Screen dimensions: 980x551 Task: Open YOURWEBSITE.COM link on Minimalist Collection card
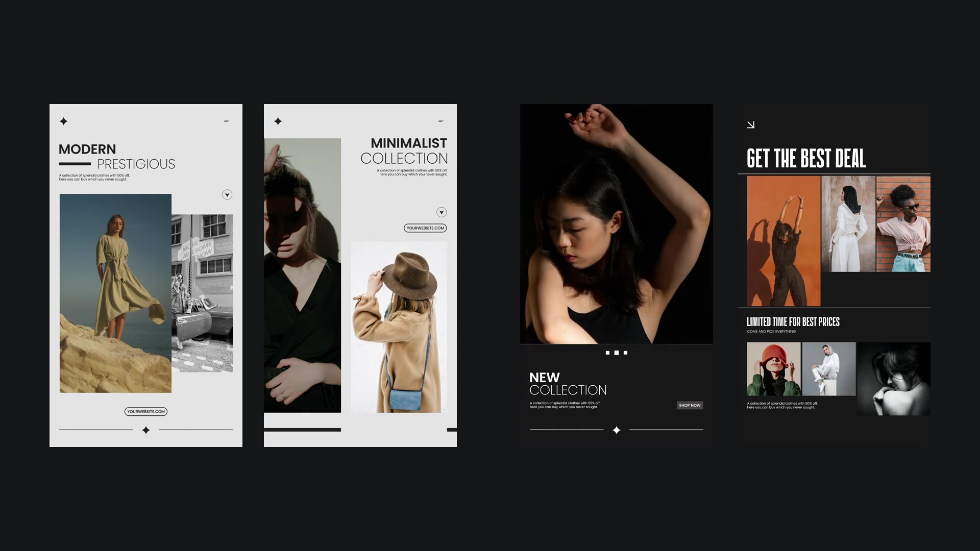[x=425, y=228]
